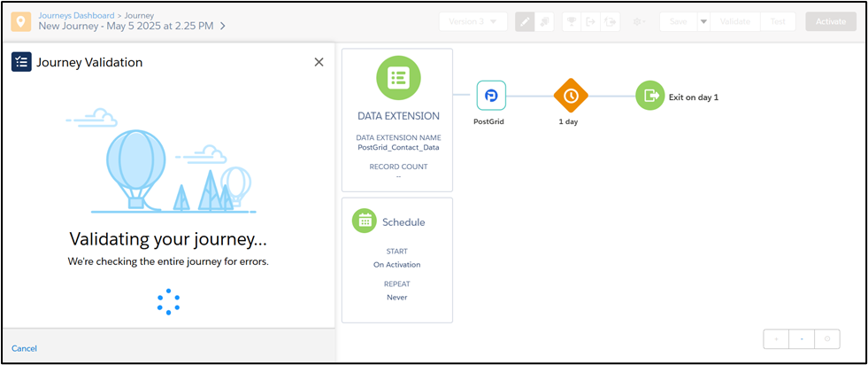Select the pencil edit mode icon

click(525, 21)
